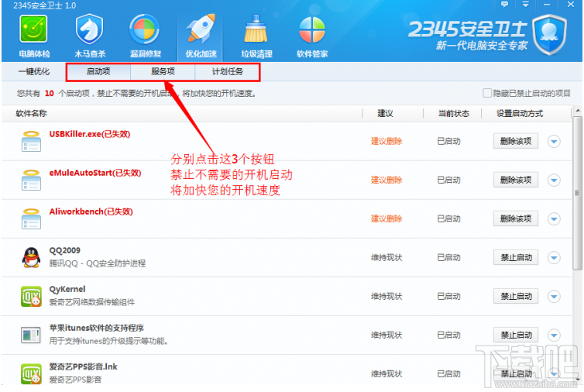
Task: Click the scrollbar up arrow
Action: pyautogui.click(x=578, y=111)
